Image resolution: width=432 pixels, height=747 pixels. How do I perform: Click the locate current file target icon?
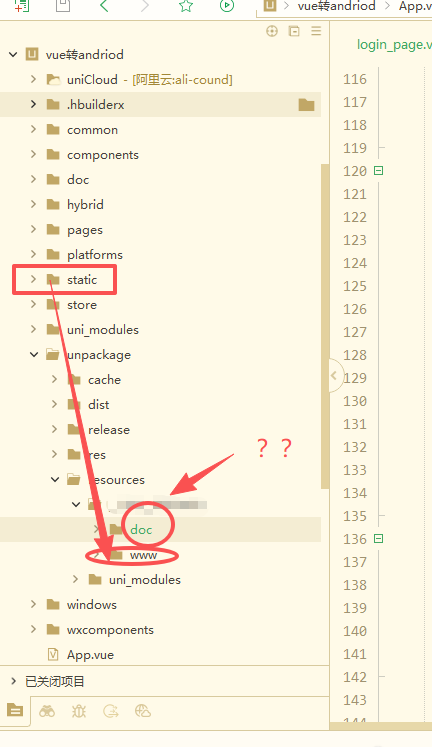272,31
